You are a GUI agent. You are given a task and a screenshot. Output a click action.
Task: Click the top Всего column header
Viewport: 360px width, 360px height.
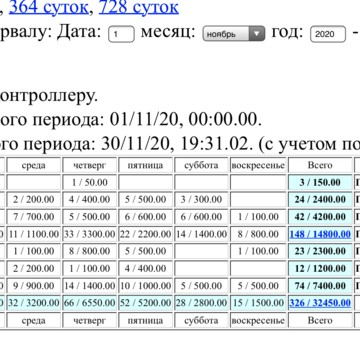[320, 165]
